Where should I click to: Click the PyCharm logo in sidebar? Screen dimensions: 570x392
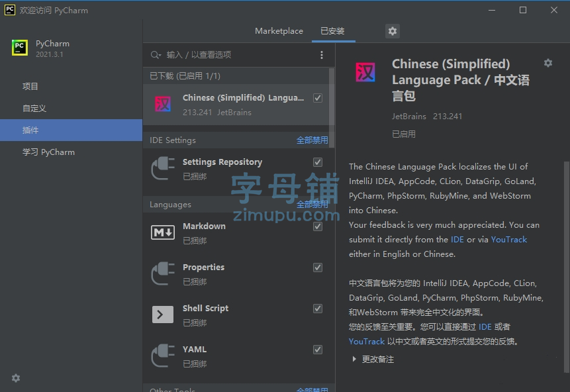pos(20,48)
